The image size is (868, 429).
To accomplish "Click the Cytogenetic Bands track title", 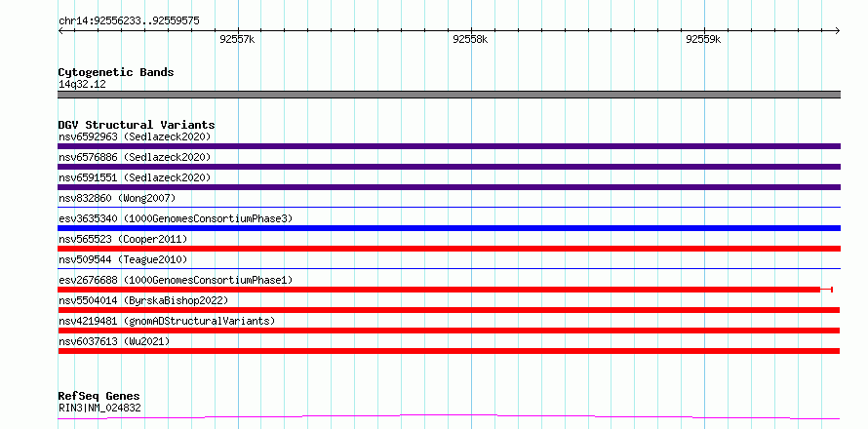I will (116, 72).
